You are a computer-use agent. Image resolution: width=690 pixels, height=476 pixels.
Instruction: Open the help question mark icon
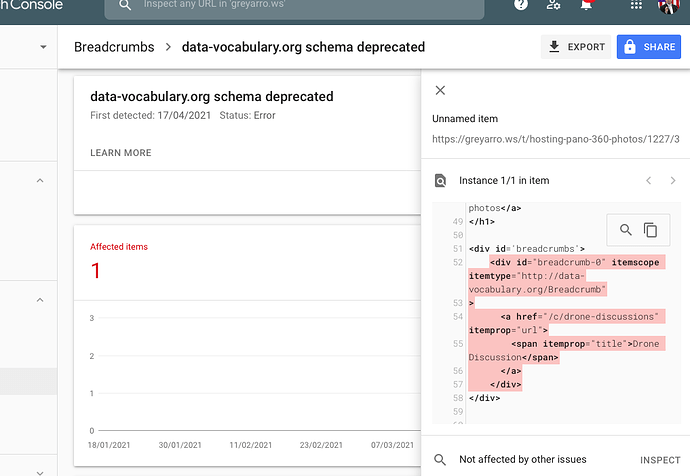(521, 5)
